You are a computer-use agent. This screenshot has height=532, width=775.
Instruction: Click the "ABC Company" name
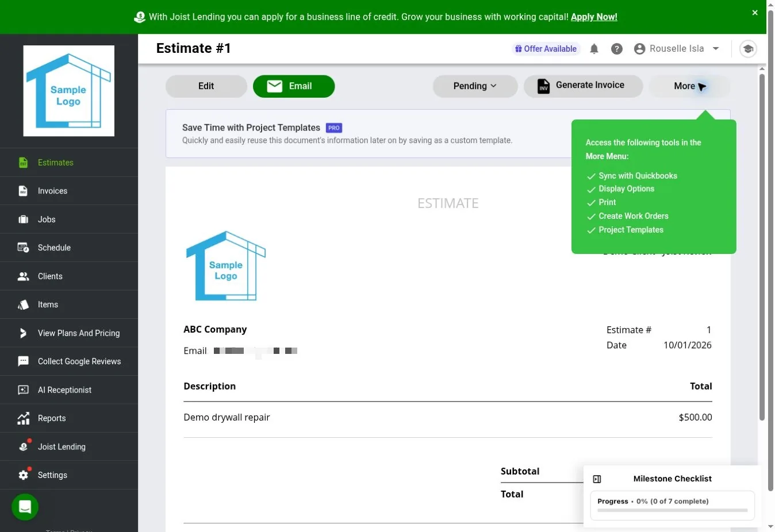pyautogui.click(x=215, y=329)
